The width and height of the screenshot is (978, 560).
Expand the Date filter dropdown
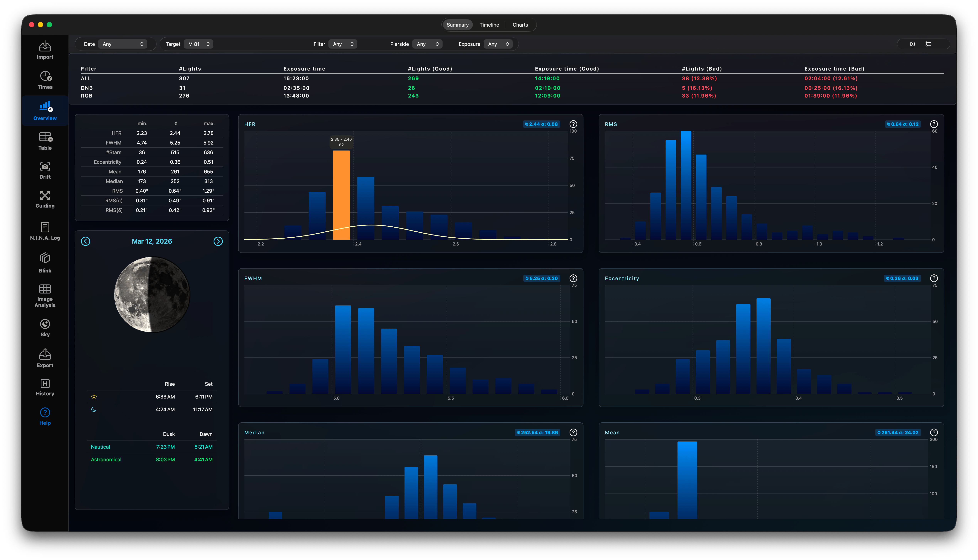coord(123,44)
